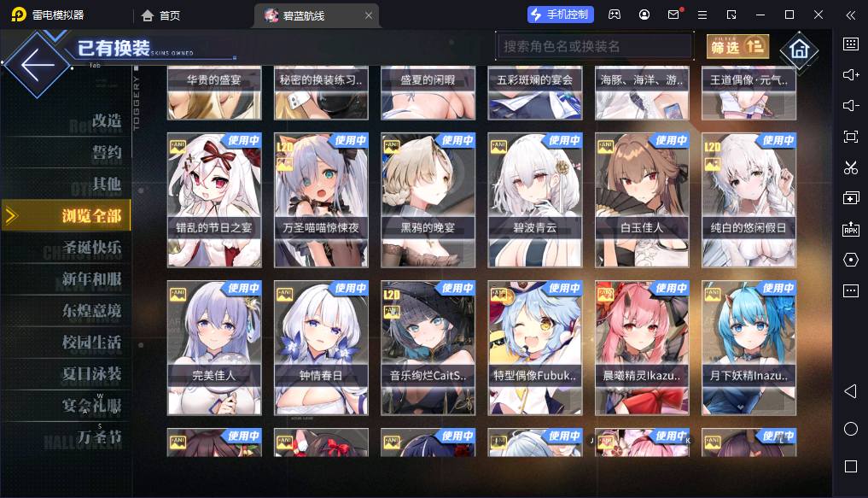
Task: Open the keyboard mapping icon
Action: pyautogui.click(x=851, y=44)
